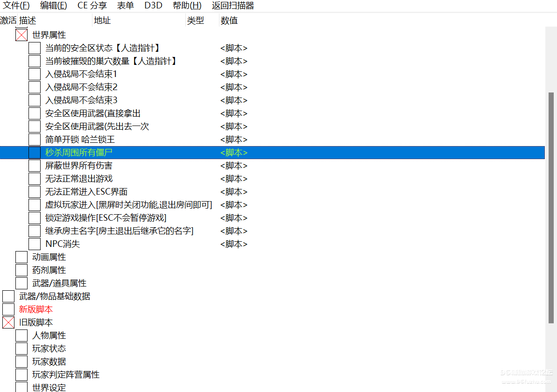The height and width of the screenshot is (392, 557).
Task: Click <脚本> value of 锁定游戏操作 row
Action: tap(234, 218)
